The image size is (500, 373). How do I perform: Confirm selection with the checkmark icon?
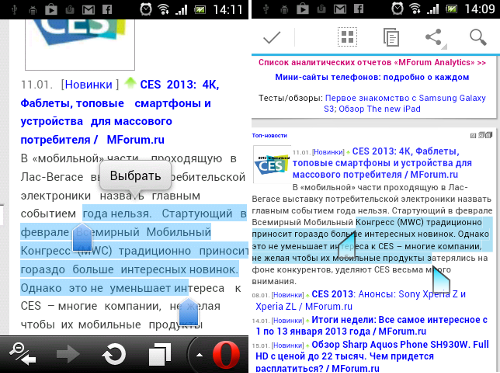[x=272, y=37]
